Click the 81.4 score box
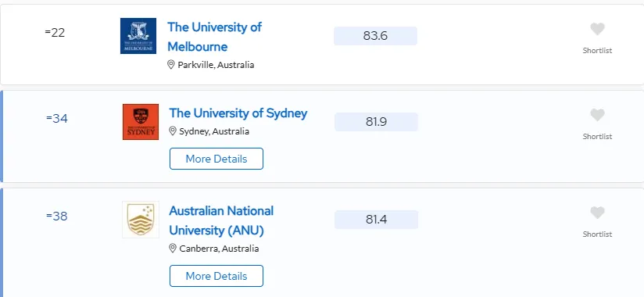This screenshot has width=644, height=297. point(376,220)
